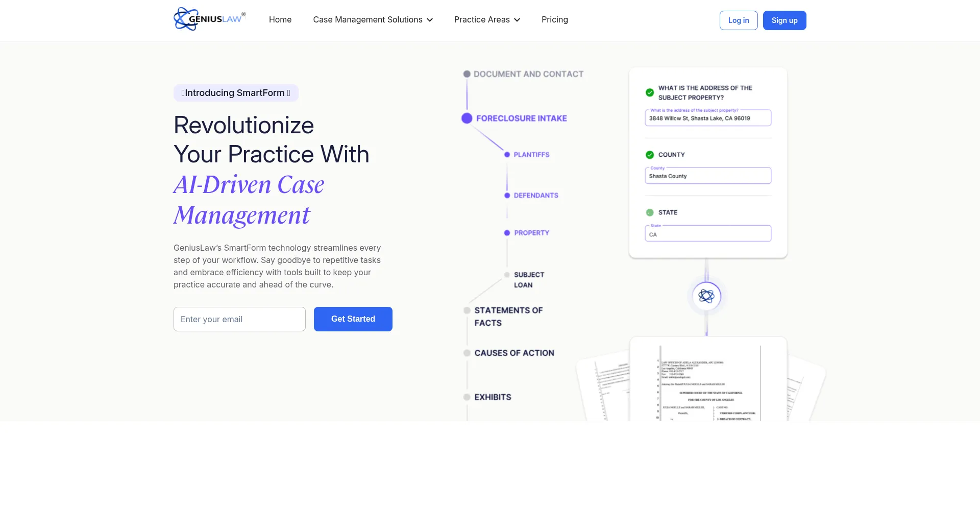Open the Pricing page
This screenshot has width=980, height=507.
click(554, 20)
